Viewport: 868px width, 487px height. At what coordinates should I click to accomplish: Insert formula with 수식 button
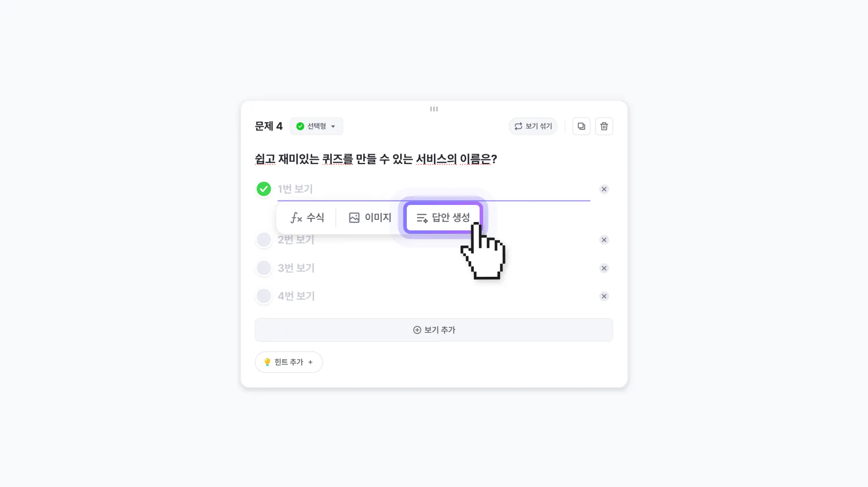pos(307,218)
